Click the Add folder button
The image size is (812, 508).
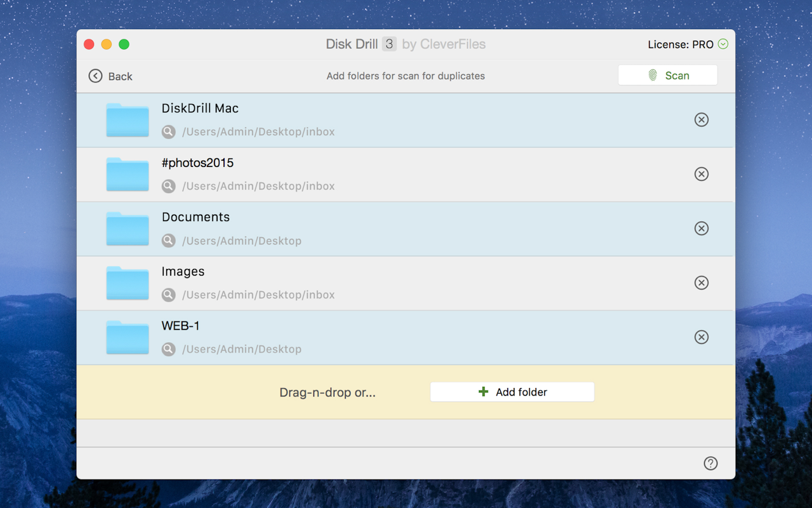tap(512, 392)
